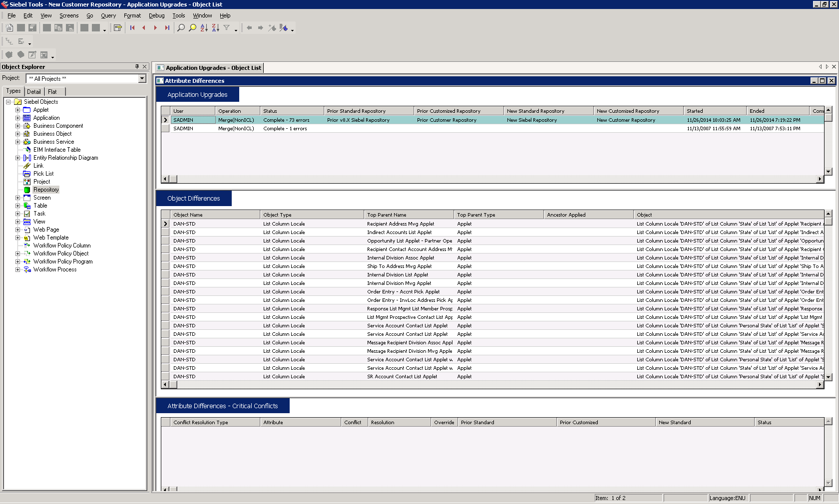
Task: Select the EIM Interface Table item
Action: (x=57, y=150)
